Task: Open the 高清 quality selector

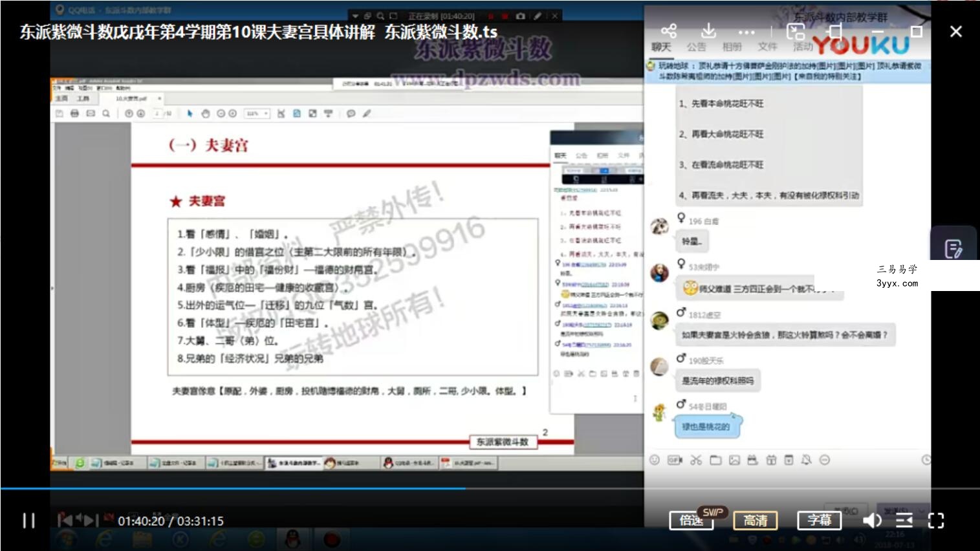Action: point(755,521)
